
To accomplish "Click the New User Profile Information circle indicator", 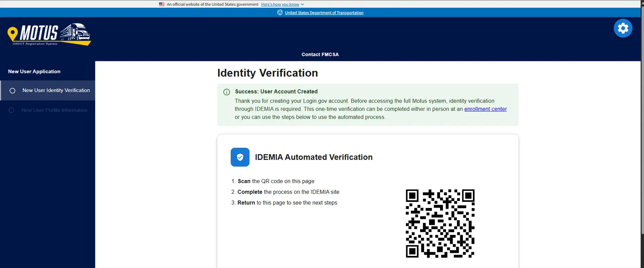I will click(11, 110).
